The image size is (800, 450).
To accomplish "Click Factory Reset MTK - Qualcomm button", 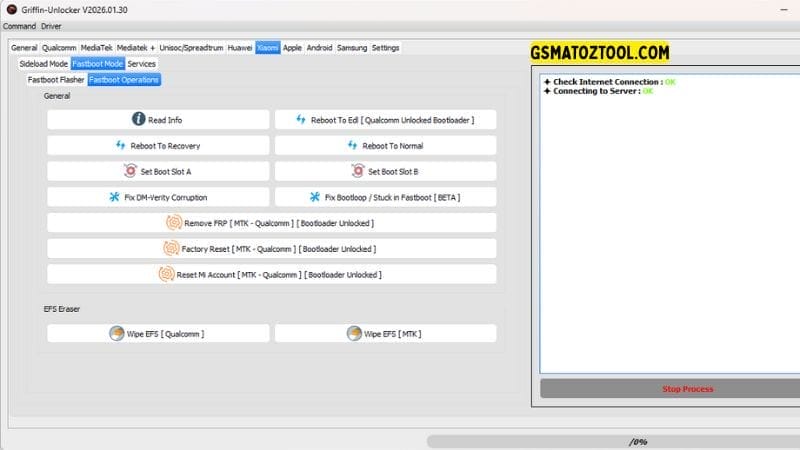I will 271,248.
